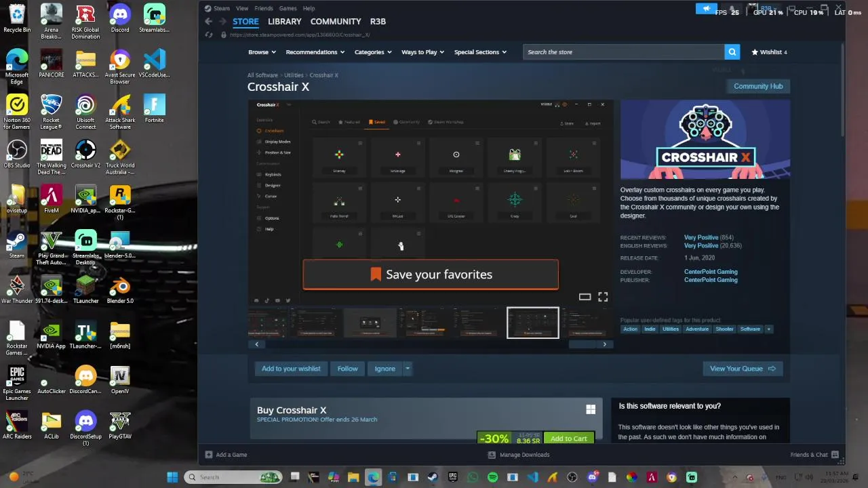Click the Ignore button
Image resolution: width=868 pixels, height=488 pixels.
coord(384,369)
